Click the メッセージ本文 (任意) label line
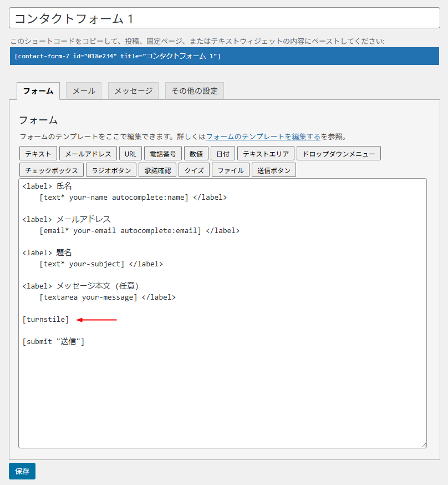The image size is (448, 485). (x=80, y=286)
